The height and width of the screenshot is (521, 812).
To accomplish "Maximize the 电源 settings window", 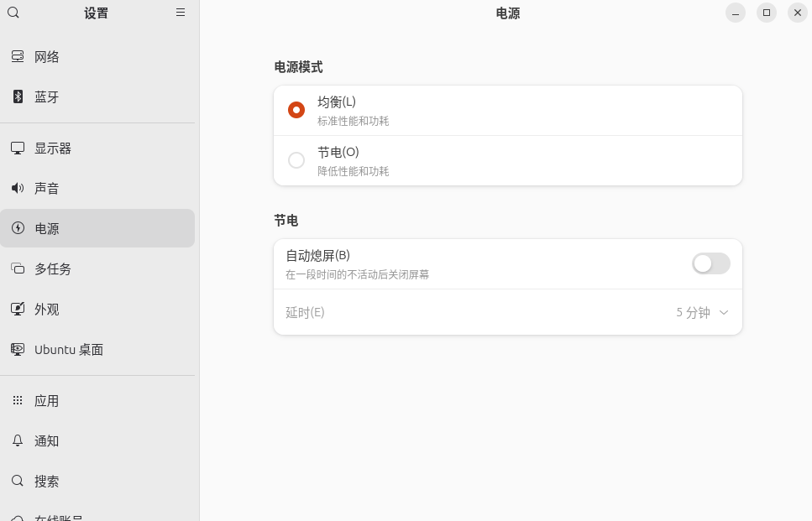I will tap(767, 13).
